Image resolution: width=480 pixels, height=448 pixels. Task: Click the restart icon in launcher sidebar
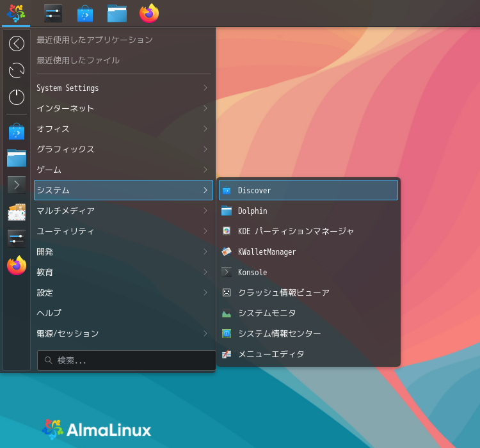point(17,70)
